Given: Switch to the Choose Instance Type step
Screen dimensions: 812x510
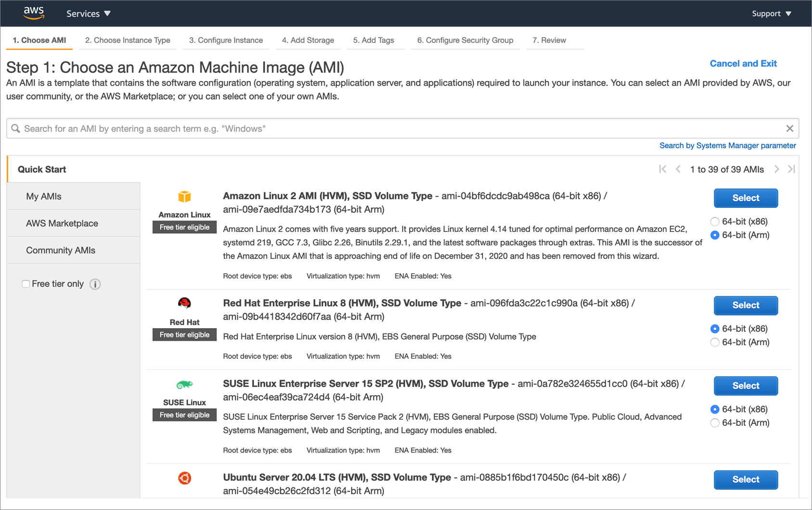Looking at the screenshot, I should click(127, 40).
